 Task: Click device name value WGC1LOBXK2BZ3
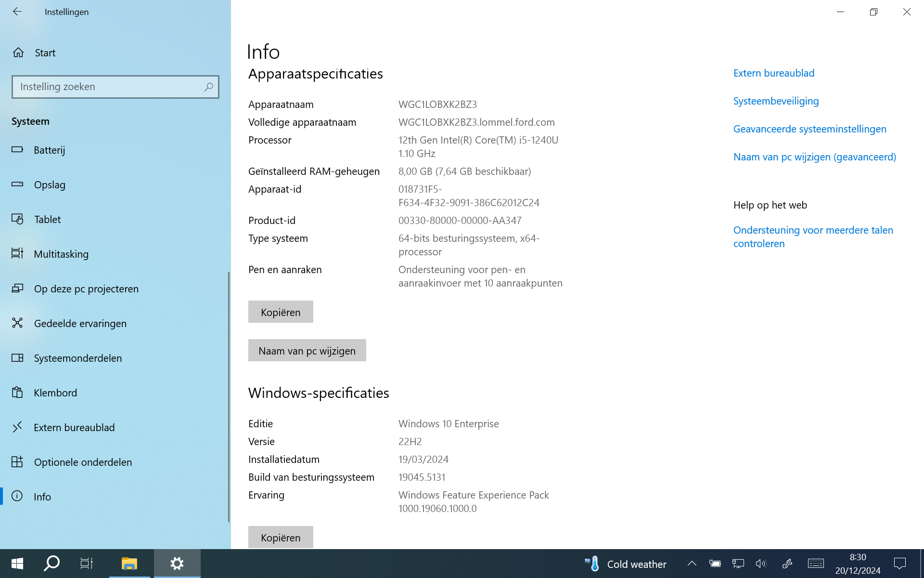pos(437,105)
